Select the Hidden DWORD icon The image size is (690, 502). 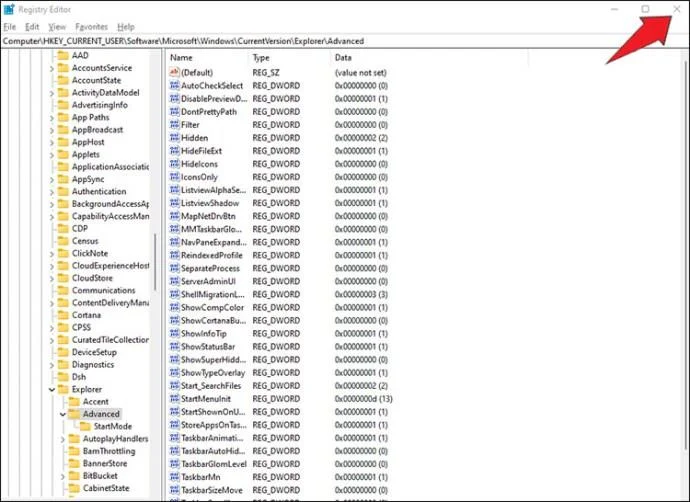click(175, 138)
